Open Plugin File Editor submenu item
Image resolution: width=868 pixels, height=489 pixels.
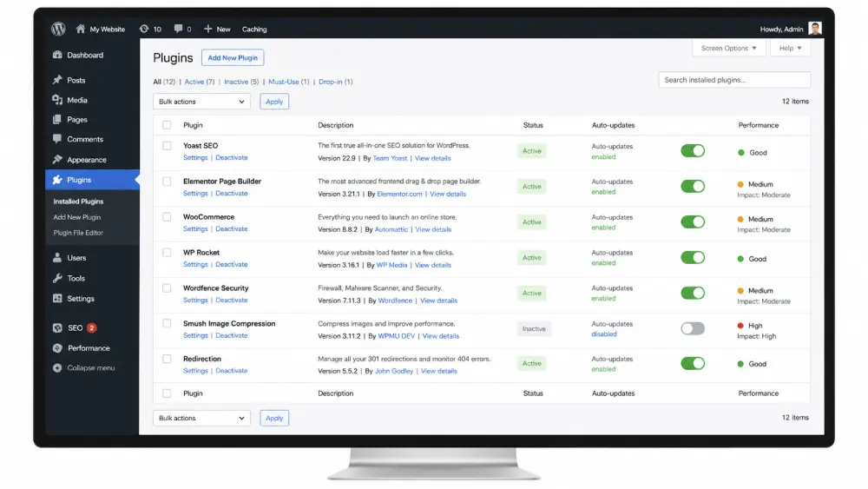(78, 233)
